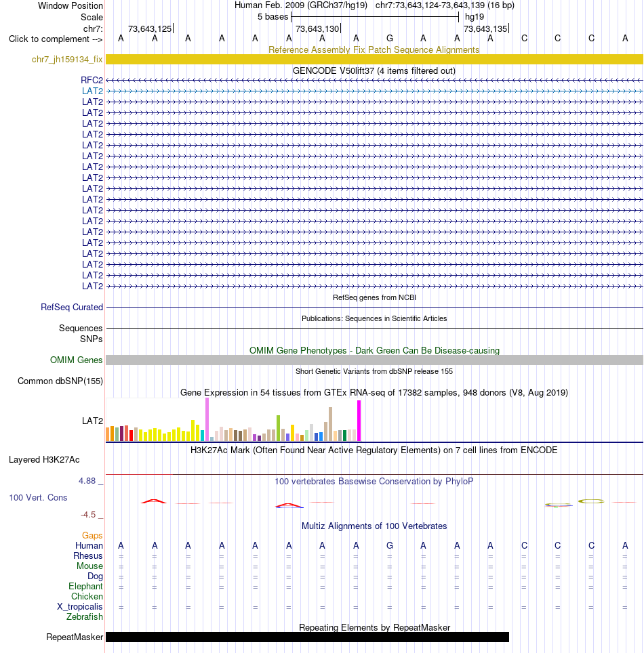The width and height of the screenshot is (644, 653).
Task: Click the Basewise Conservation by PhyloP title
Action: (374, 482)
